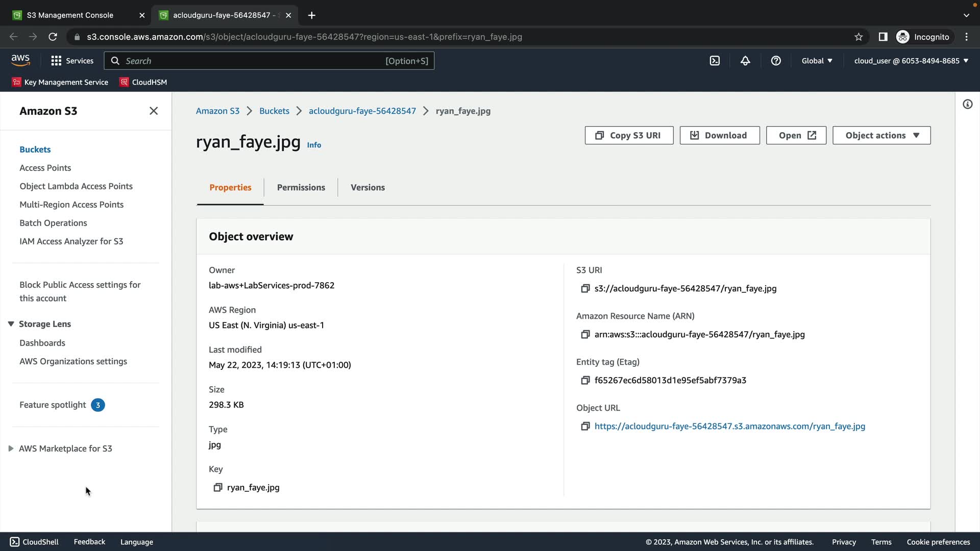Expand the Object actions dropdown
Screen dimensions: 980x551
[x=881, y=135]
